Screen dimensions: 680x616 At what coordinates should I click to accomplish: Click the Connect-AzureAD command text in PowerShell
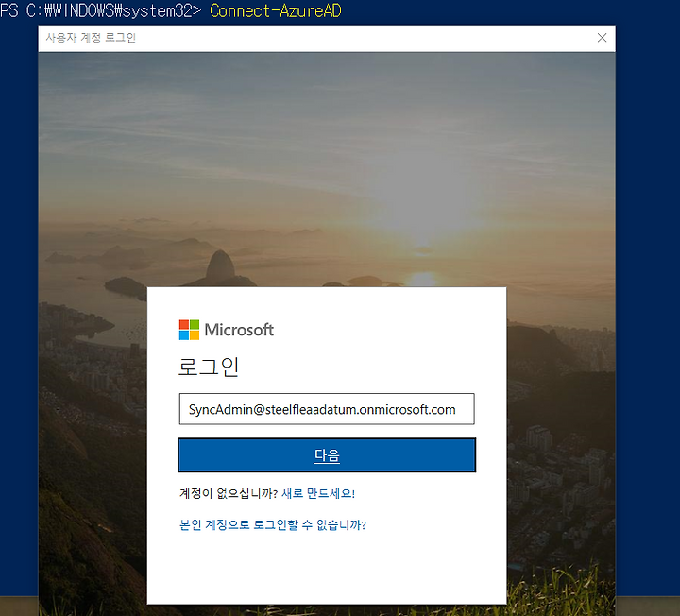click(x=276, y=10)
